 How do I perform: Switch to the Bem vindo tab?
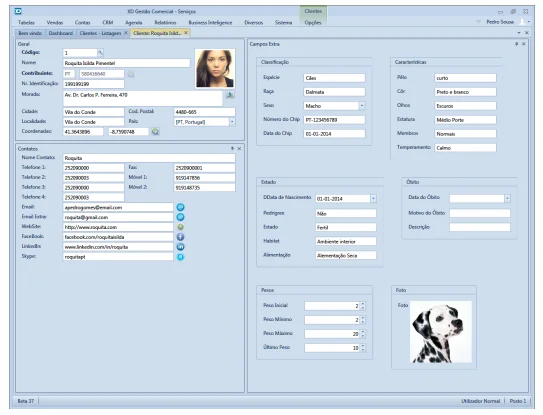pyautogui.click(x=30, y=33)
